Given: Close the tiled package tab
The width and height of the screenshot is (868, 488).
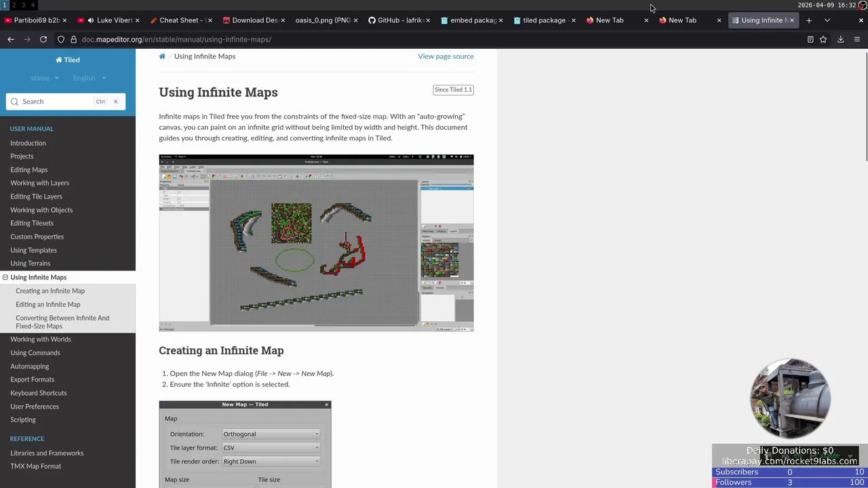Looking at the screenshot, I should (573, 20).
